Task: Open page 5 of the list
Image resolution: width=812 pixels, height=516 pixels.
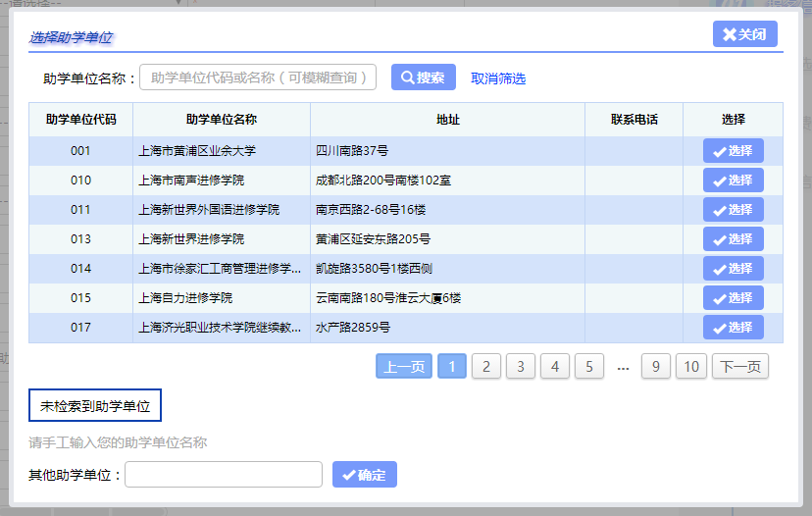Action: click(x=588, y=367)
